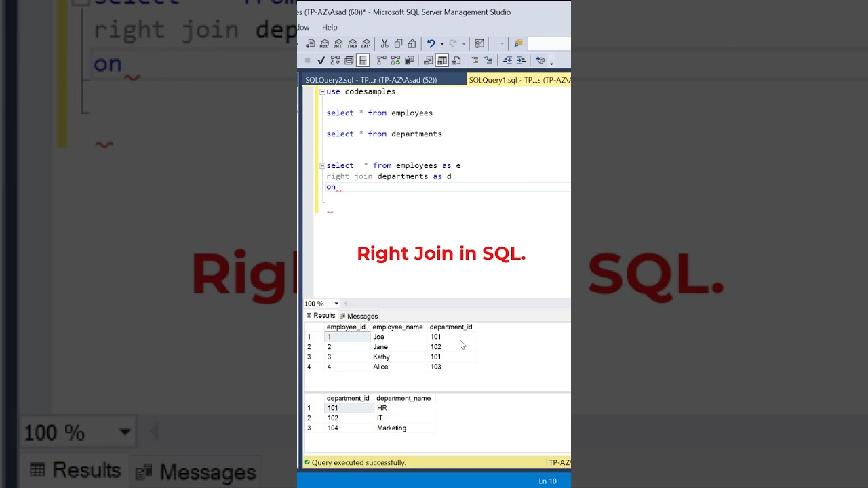
Task: Open a new DMX query
Action: click(x=338, y=43)
